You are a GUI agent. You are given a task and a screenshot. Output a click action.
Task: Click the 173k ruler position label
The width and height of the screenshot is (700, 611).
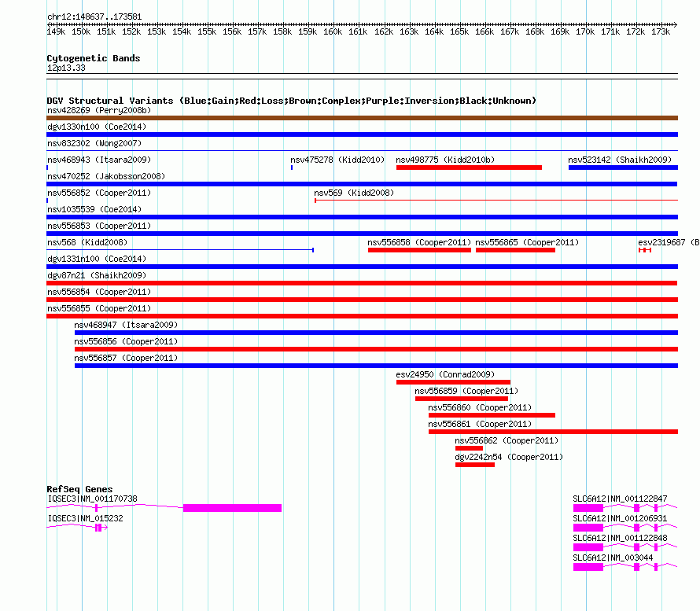(660, 31)
